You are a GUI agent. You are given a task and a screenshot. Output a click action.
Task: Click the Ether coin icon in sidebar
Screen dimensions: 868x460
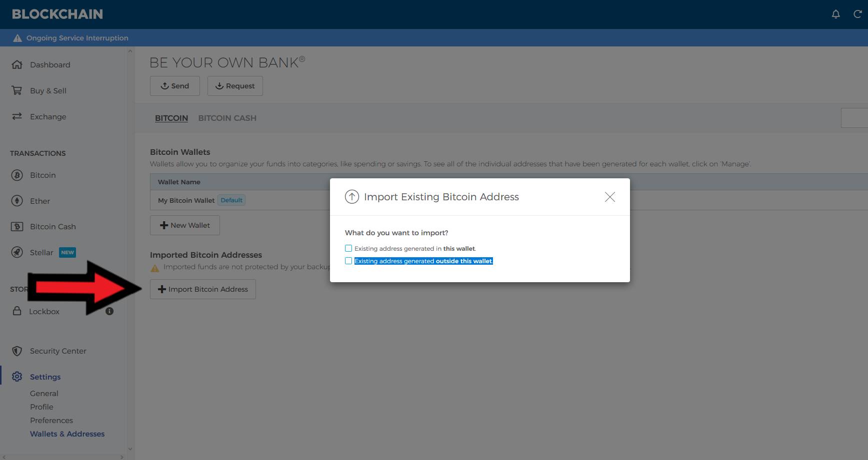click(x=17, y=201)
